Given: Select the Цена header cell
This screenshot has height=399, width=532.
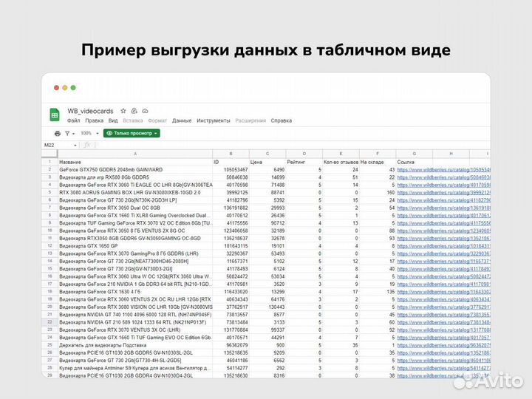Looking at the screenshot, I should 267,162.
